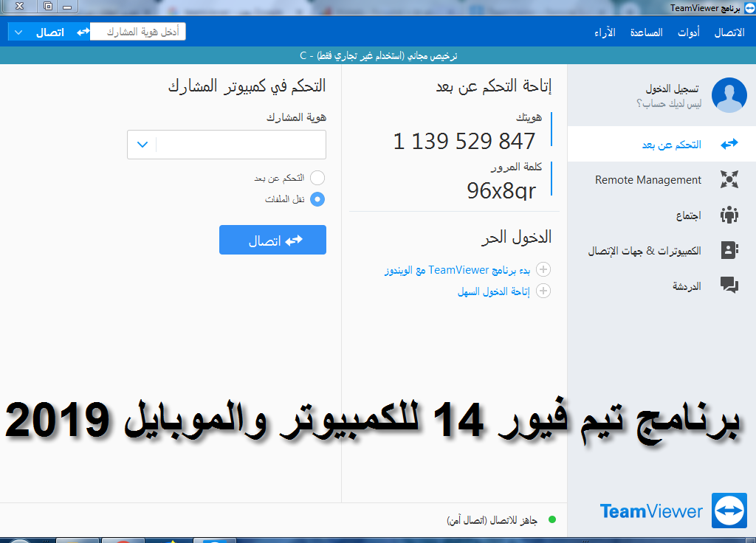Expand the إتاحة الدخول السهل option

(x=543, y=291)
